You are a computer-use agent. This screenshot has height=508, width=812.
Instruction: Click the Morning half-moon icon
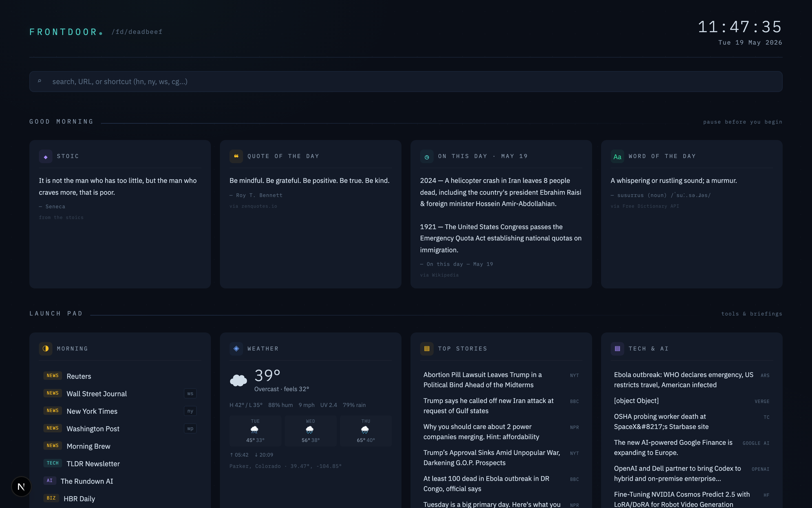pos(46,349)
